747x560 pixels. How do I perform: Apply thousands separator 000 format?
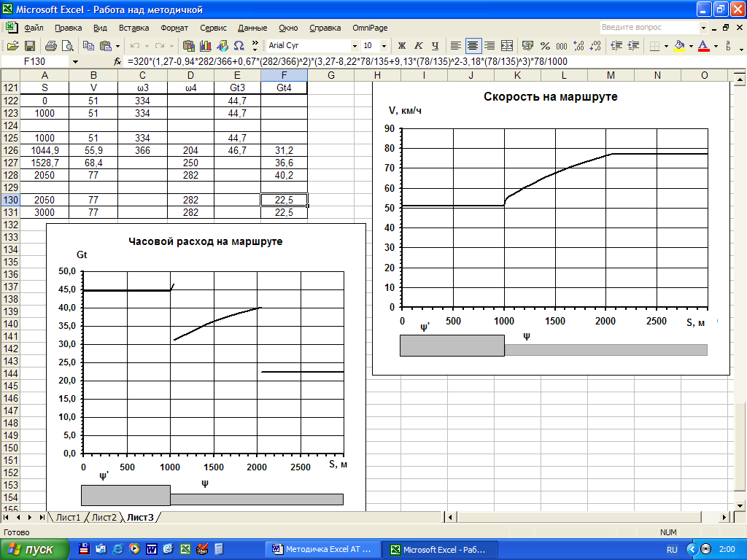pyautogui.click(x=562, y=46)
